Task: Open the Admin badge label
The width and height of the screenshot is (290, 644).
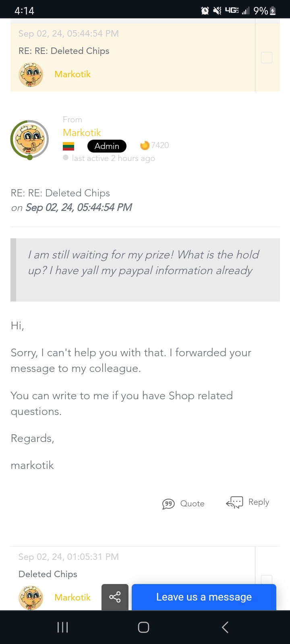Action: pyautogui.click(x=107, y=146)
